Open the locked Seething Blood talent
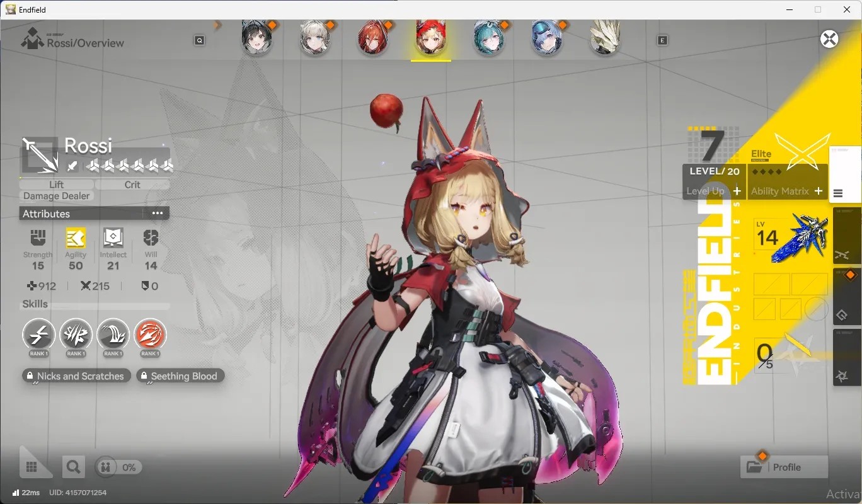This screenshot has width=862, height=504. point(180,376)
